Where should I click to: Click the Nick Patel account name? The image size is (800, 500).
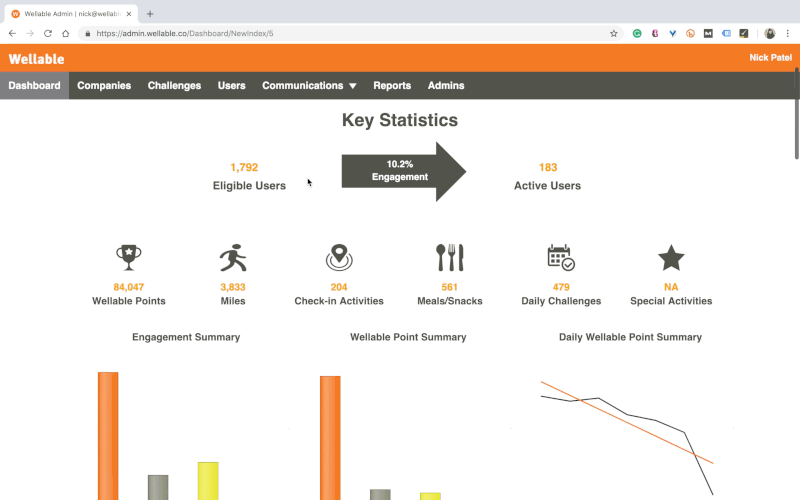pyautogui.click(x=770, y=58)
